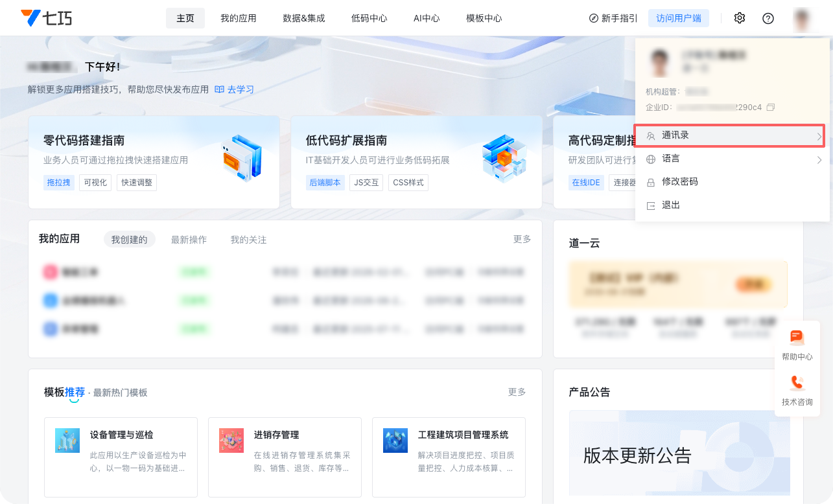Image resolution: width=833 pixels, height=504 pixels.
Task: Click the 新手指引 compass icon
Action: coord(593,18)
